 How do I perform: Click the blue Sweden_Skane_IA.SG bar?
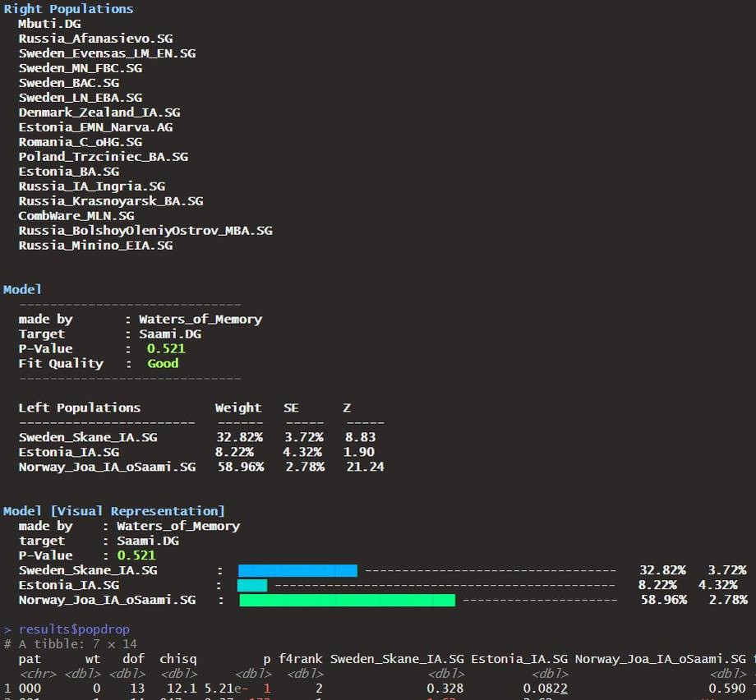click(x=298, y=570)
